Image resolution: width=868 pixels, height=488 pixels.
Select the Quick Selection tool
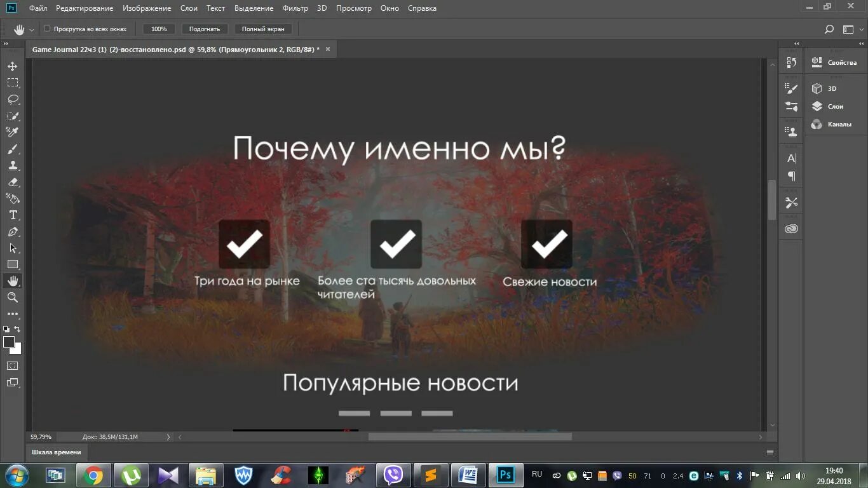[13, 116]
